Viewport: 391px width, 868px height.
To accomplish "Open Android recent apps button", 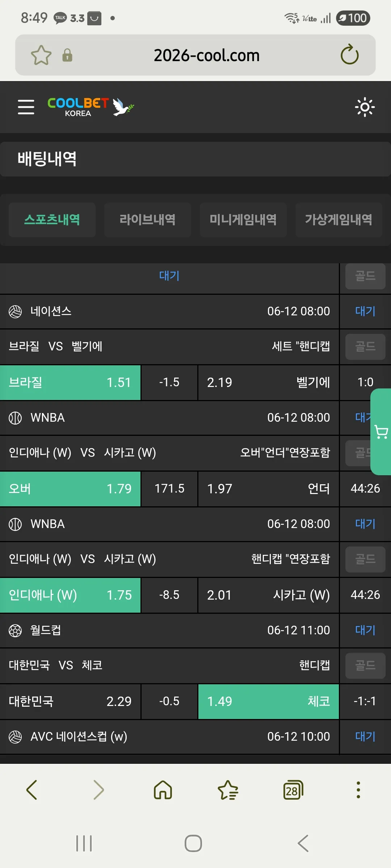I will pos(84,843).
